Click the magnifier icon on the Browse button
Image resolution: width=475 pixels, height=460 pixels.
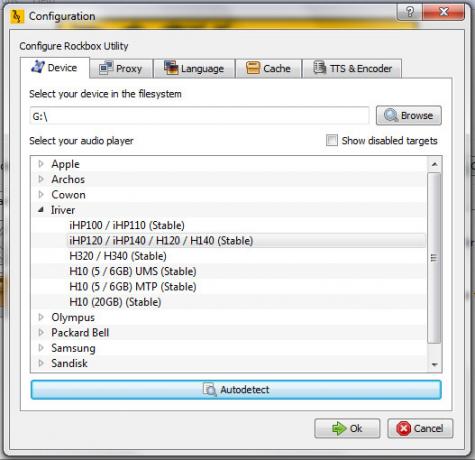tap(390, 115)
